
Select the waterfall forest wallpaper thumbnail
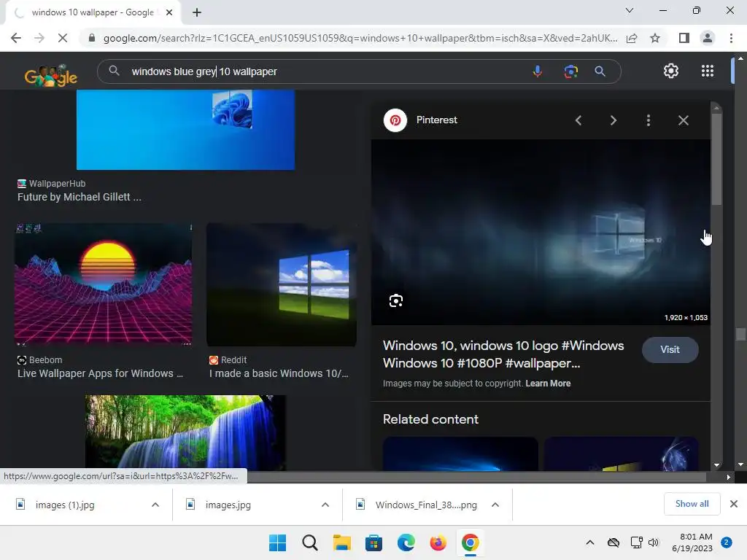(185, 432)
